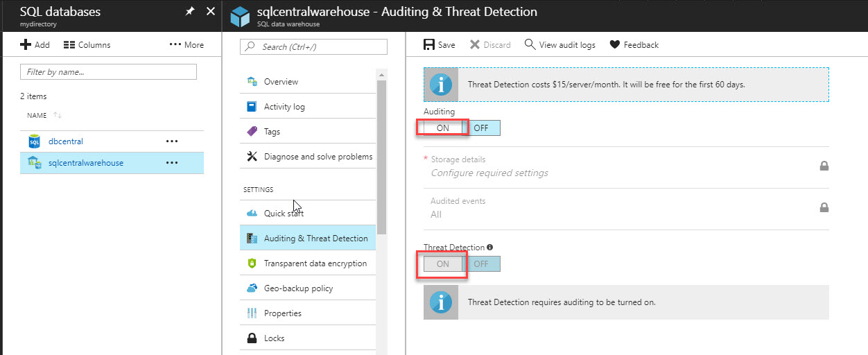Click the Properties bars icon
The width and height of the screenshot is (868, 355).
point(252,313)
